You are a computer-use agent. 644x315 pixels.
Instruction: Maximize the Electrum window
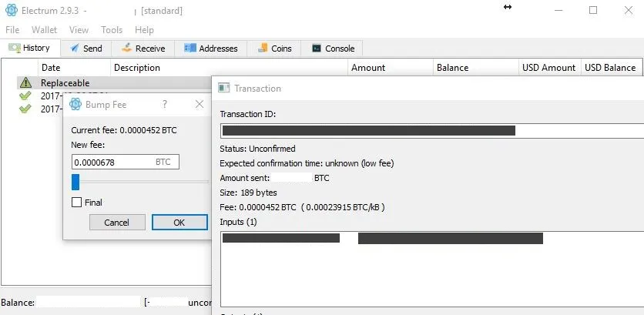pos(593,10)
